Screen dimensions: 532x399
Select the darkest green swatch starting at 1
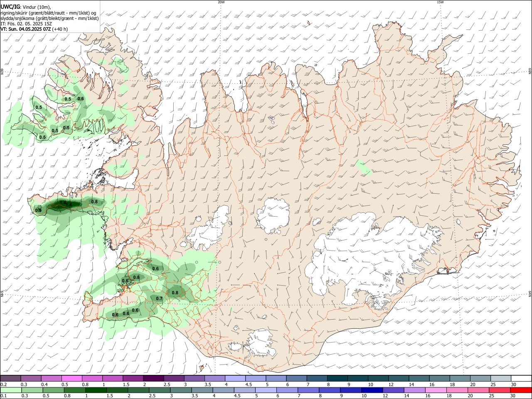pyautogui.click(x=96, y=390)
